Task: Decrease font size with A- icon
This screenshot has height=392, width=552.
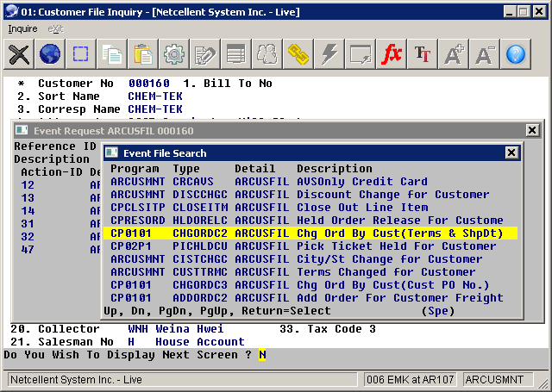Action: [x=485, y=55]
